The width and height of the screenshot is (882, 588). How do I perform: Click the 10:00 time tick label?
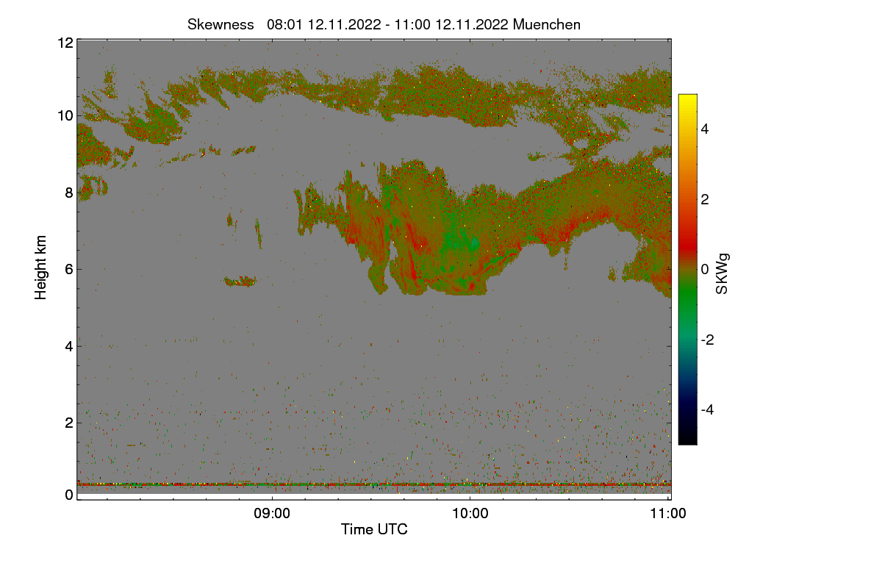[x=470, y=514]
